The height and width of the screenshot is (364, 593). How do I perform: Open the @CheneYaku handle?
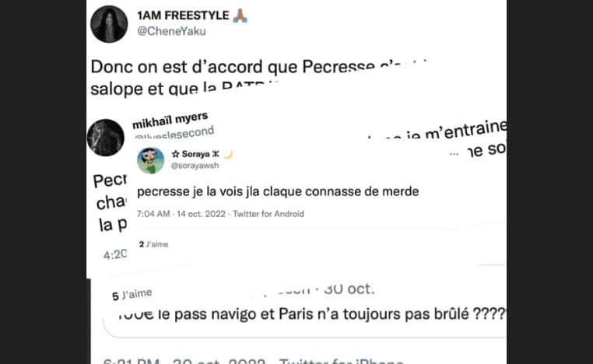171,31
